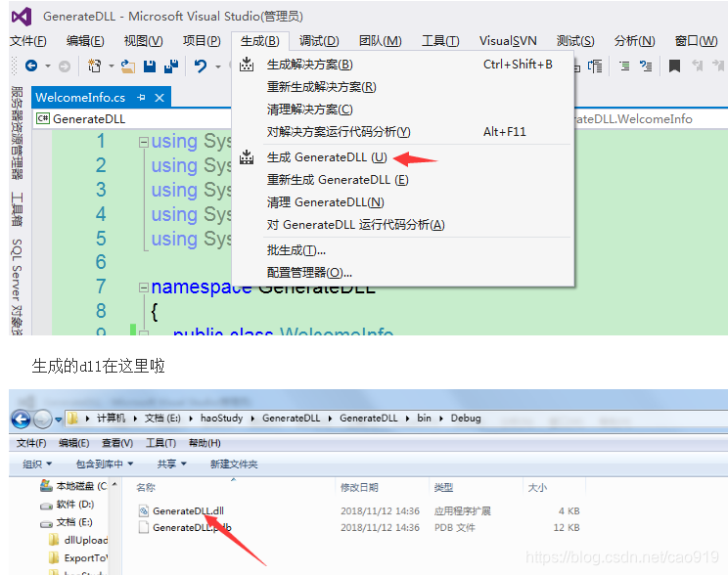
Task: Choose 重新生成 GenerateDLL (E) entry
Action: coord(402,180)
